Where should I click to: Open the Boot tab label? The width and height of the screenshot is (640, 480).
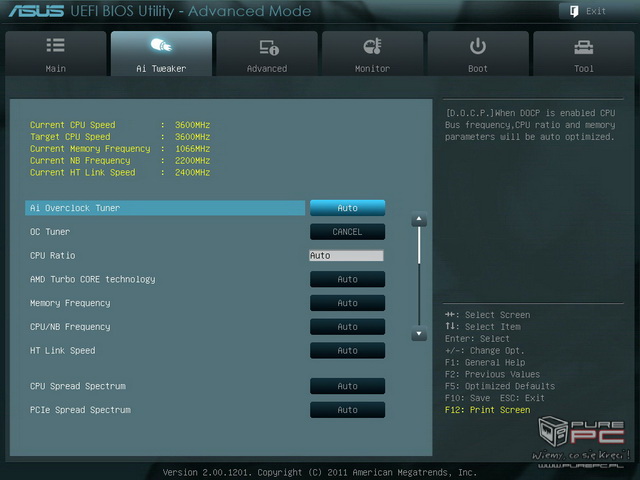pos(478,69)
